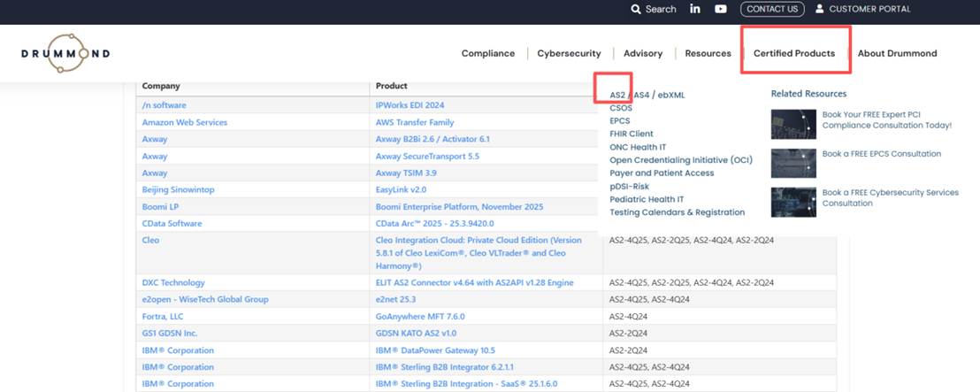Select AS2 / AS4 / ebXML menu entry
The height and width of the screenshot is (392, 980).
pyautogui.click(x=647, y=95)
